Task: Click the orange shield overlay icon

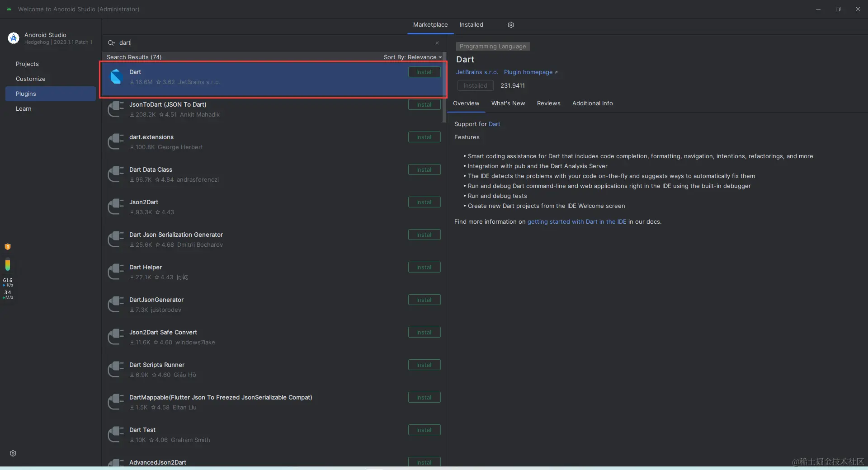Action: [8, 247]
